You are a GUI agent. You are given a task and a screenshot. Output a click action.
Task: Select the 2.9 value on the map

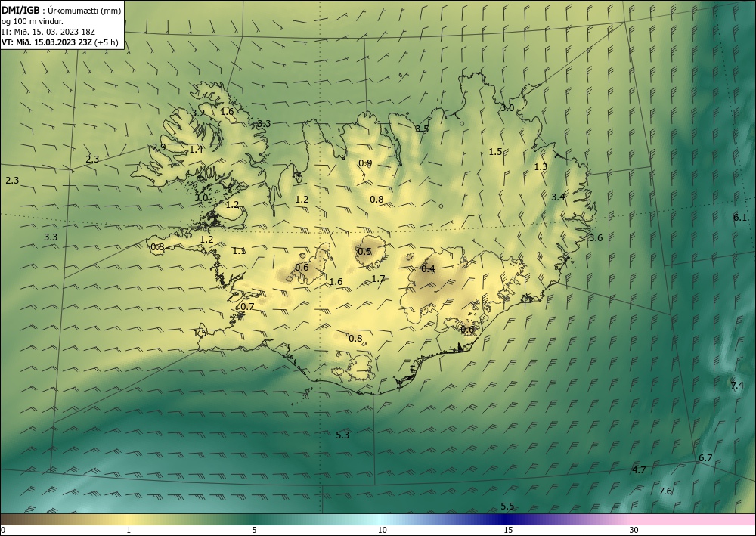click(159, 147)
